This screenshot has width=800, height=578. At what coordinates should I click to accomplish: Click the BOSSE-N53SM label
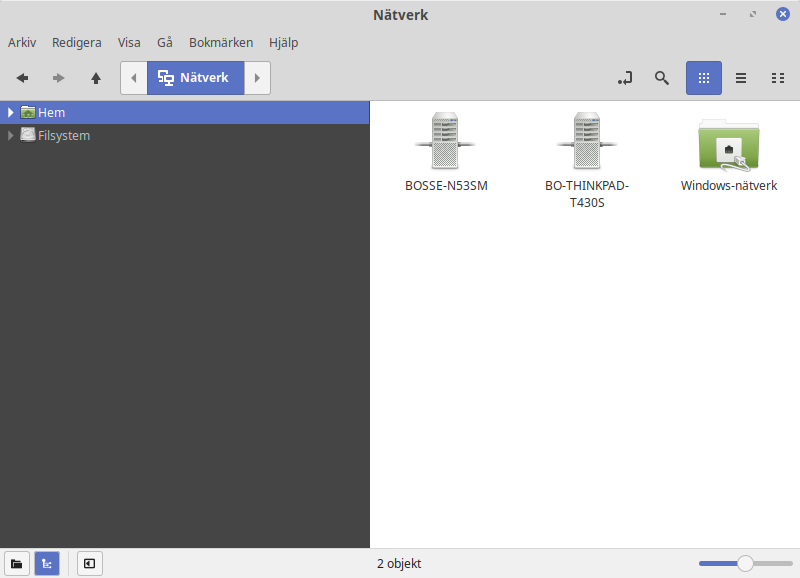[446, 186]
